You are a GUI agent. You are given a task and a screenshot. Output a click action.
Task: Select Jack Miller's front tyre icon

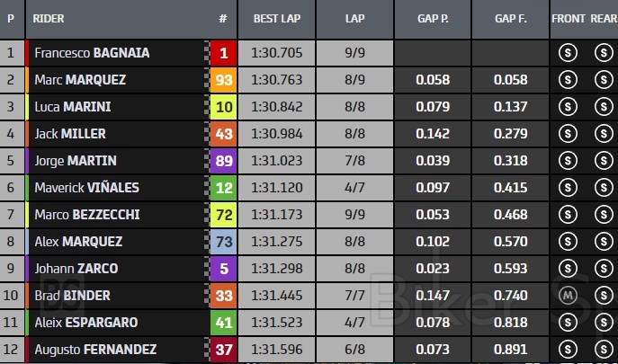click(568, 134)
